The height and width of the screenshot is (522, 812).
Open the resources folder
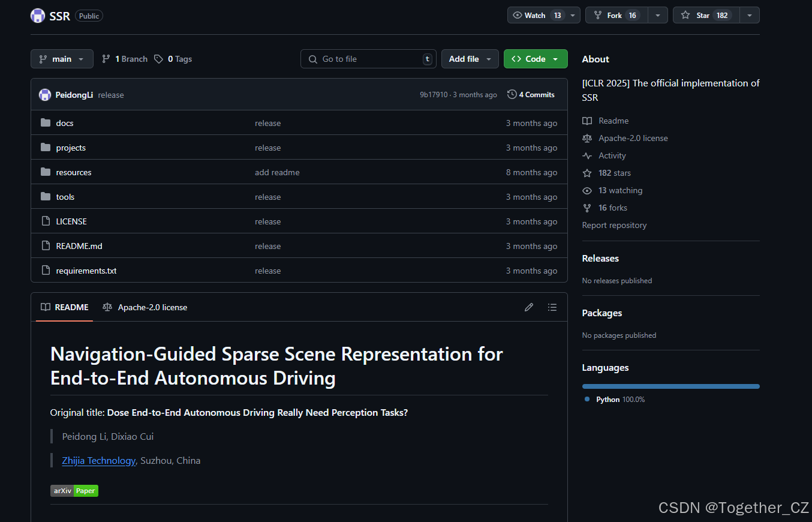pyautogui.click(x=74, y=172)
